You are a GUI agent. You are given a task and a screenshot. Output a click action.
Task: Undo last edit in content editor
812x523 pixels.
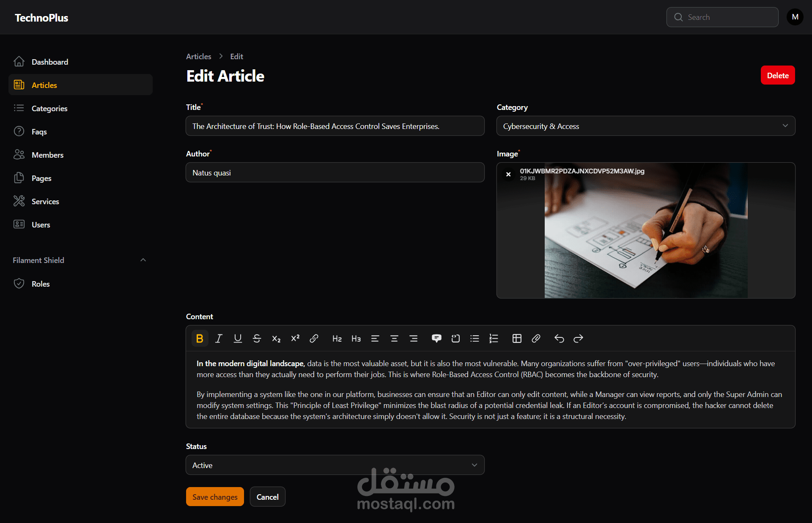[x=559, y=339]
